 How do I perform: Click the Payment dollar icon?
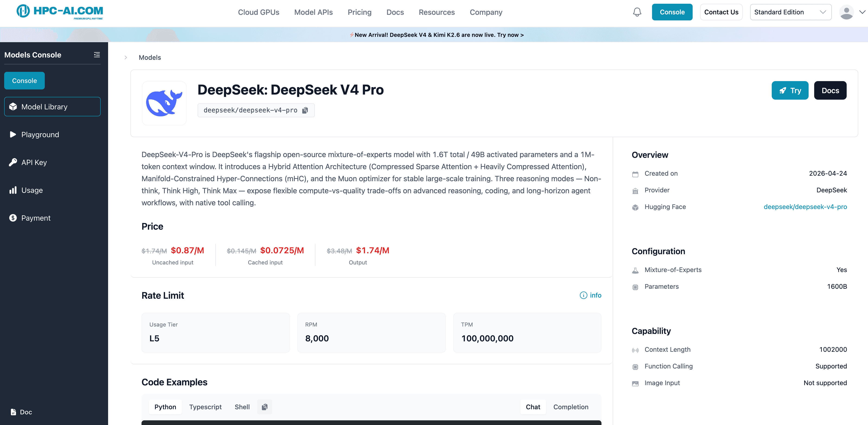tap(13, 218)
